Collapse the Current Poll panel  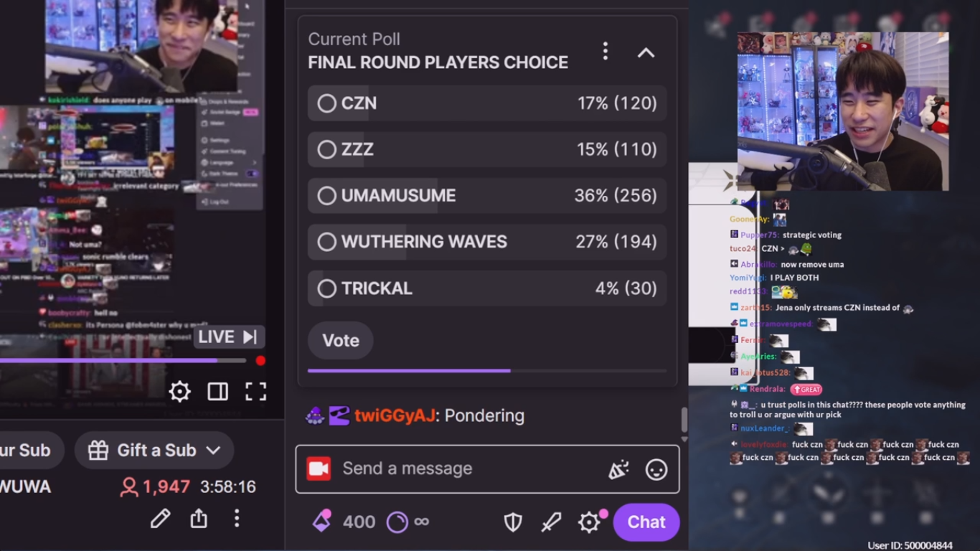click(x=646, y=52)
